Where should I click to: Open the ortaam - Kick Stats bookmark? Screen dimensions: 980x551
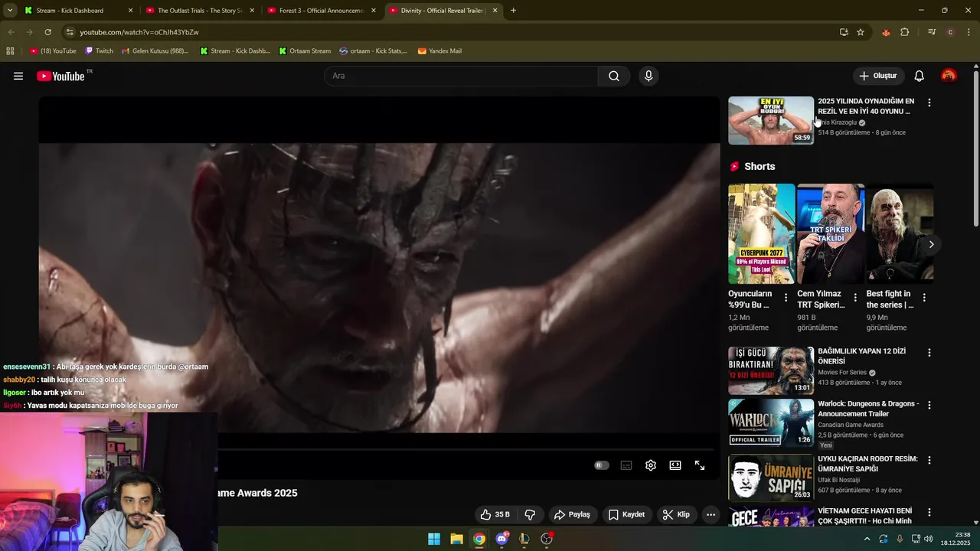(x=373, y=51)
